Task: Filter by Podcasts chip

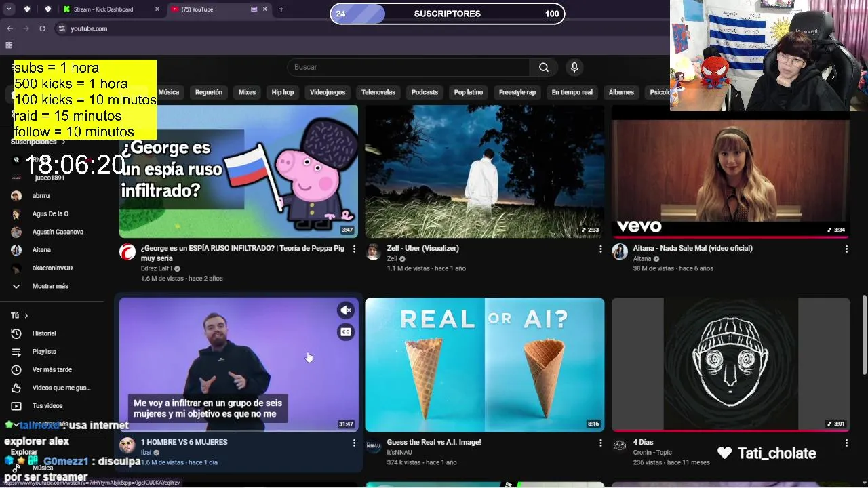Action: pyautogui.click(x=425, y=92)
